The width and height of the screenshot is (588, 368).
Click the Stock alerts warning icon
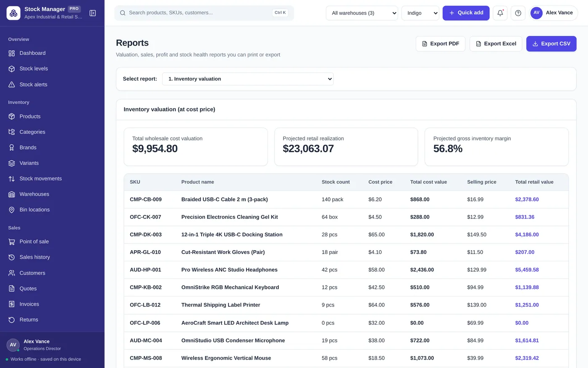tap(12, 85)
